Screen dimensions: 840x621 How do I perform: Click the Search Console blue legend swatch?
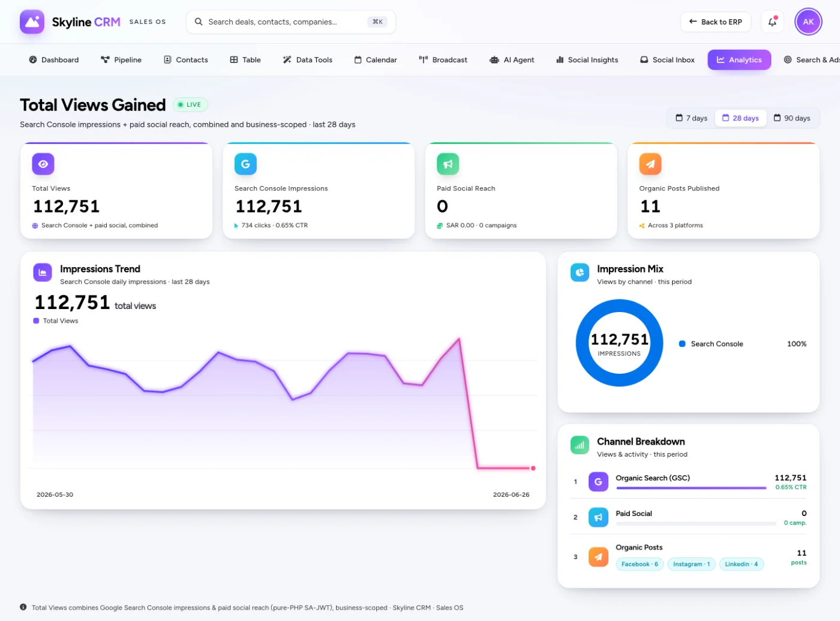(x=682, y=344)
